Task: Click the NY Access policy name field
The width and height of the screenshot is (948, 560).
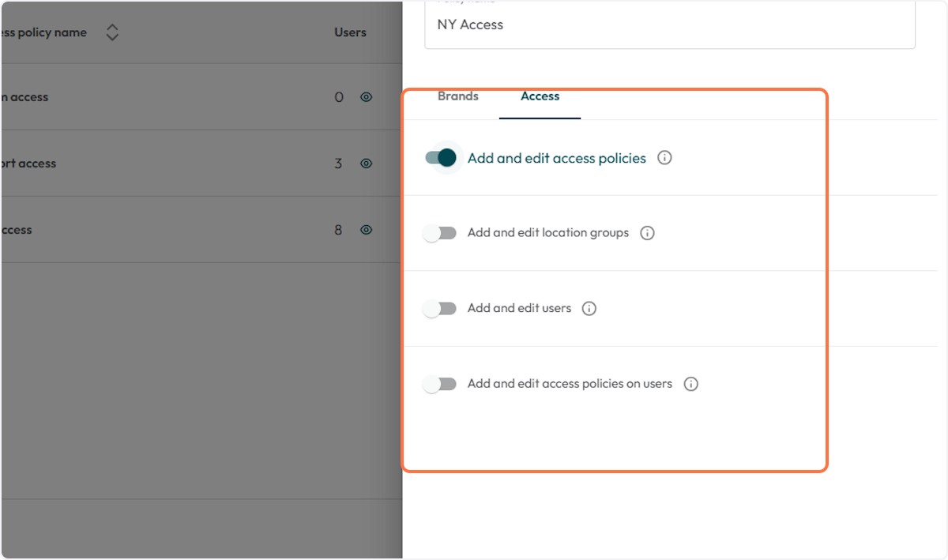Action: coord(670,24)
